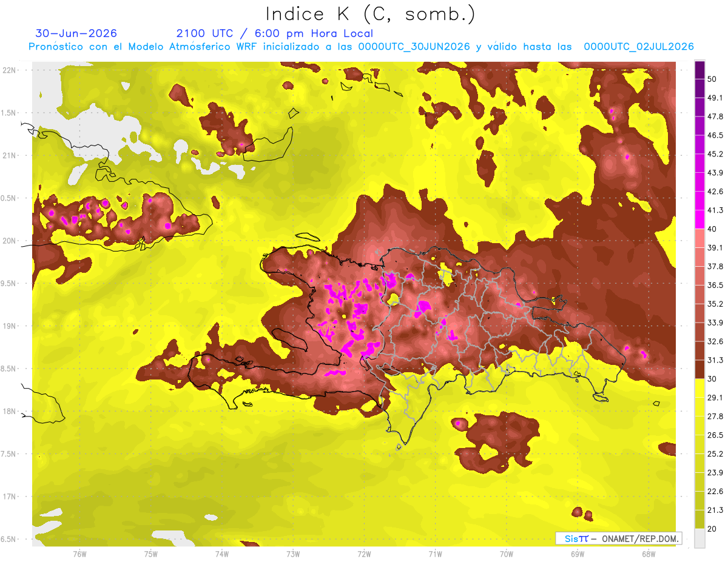Pick the salmon swatch between 39.1 and 40
Viewport: 728px width, 562px height.
(699, 238)
